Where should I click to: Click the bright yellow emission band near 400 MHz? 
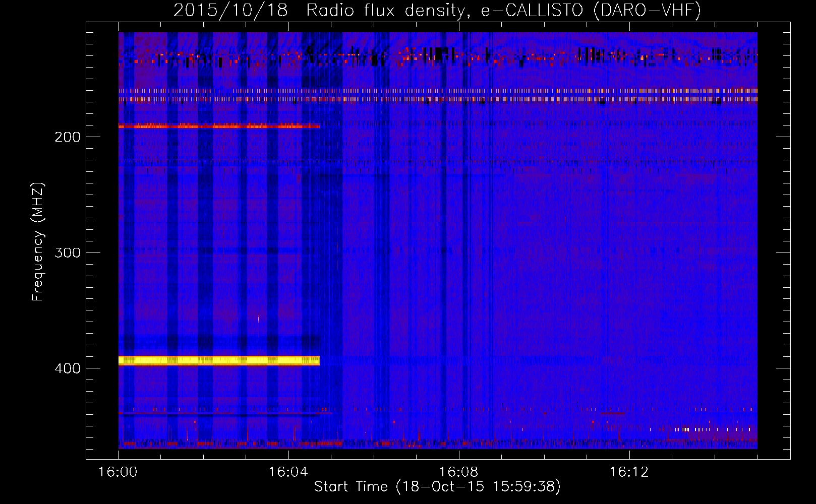219,360
